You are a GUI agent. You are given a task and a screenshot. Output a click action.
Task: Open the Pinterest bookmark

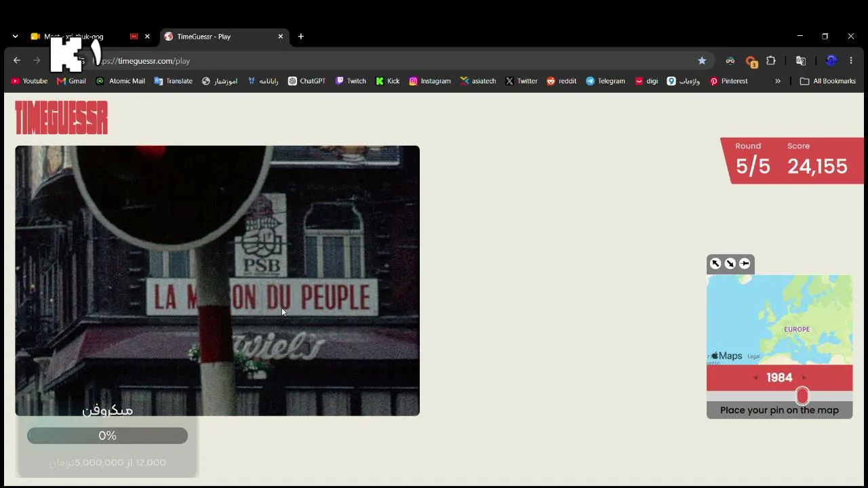(728, 81)
